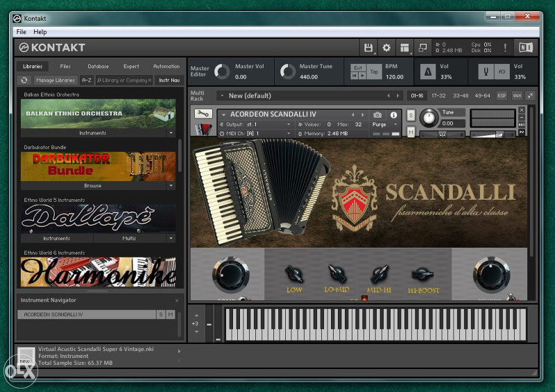The image size is (555, 392).
Task: Open instrument edit wrench icon
Action: (203, 114)
